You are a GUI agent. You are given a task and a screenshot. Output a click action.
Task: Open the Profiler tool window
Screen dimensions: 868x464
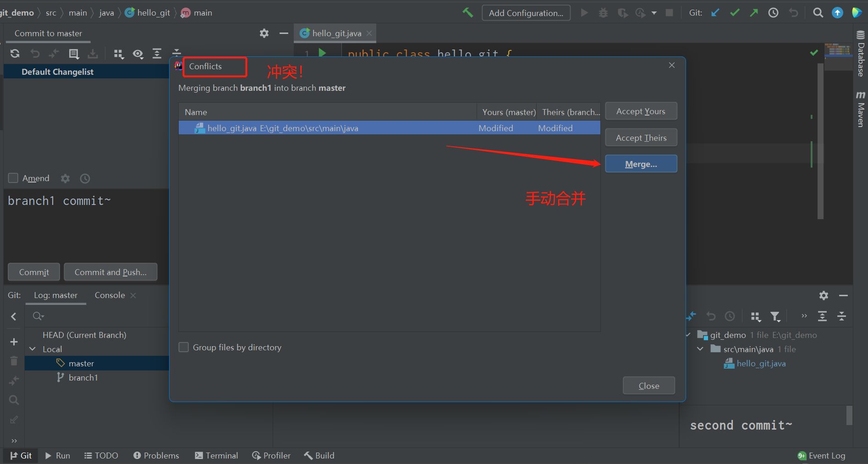(271, 455)
